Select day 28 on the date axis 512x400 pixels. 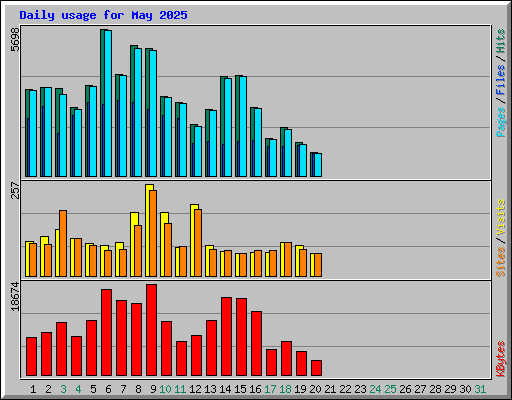pos(435,389)
